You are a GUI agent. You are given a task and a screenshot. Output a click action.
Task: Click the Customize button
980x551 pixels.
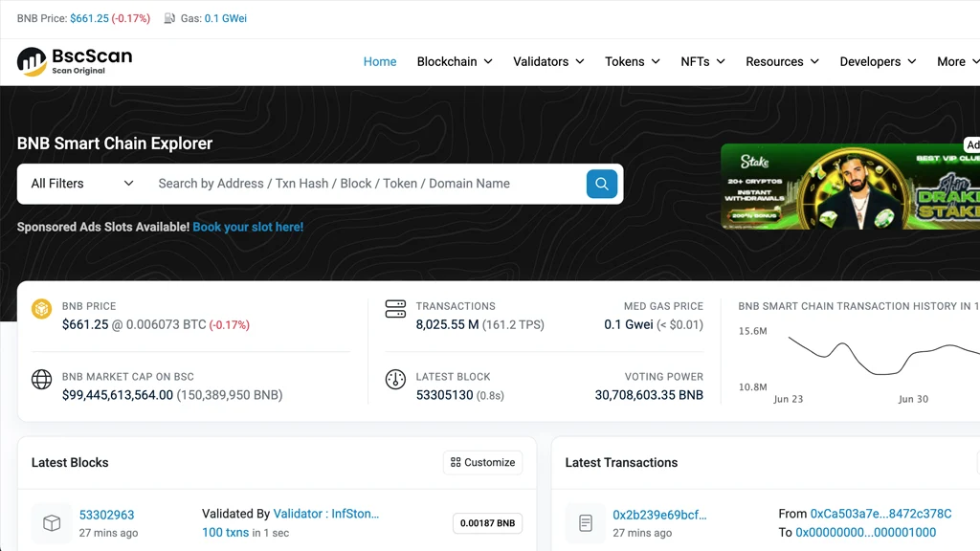482,462
